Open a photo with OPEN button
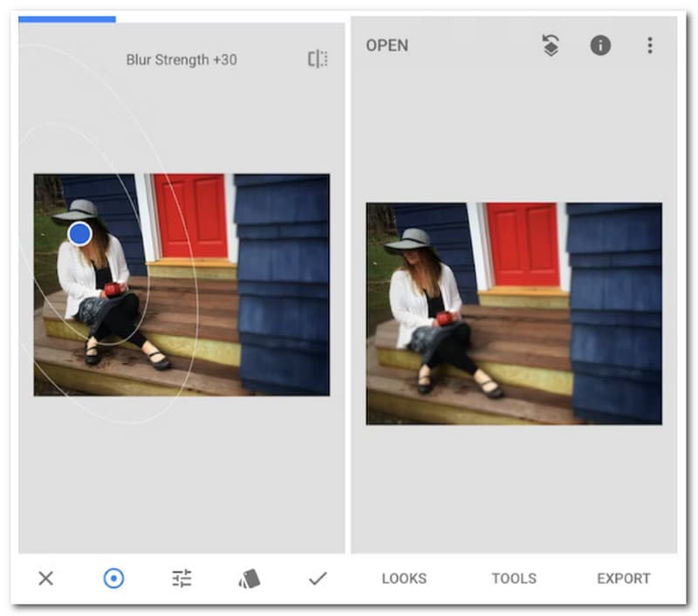The width and height of the screenshot is (698, 616). [387, 45]
